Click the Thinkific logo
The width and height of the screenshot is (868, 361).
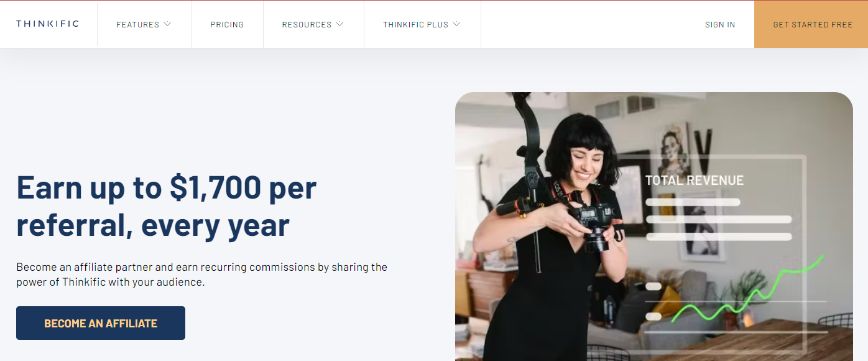(47, 24)
